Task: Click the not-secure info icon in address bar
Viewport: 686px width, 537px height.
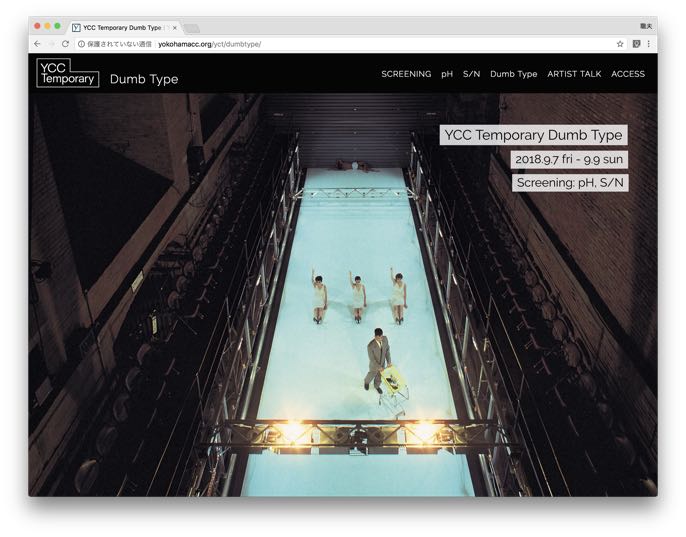Action: tap(81, 44)
